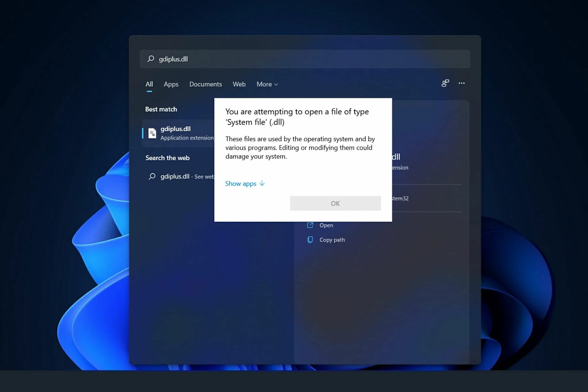588x392 pixels.
Task: Open gdiplus.dll web results link
Action: click(174, 176)
